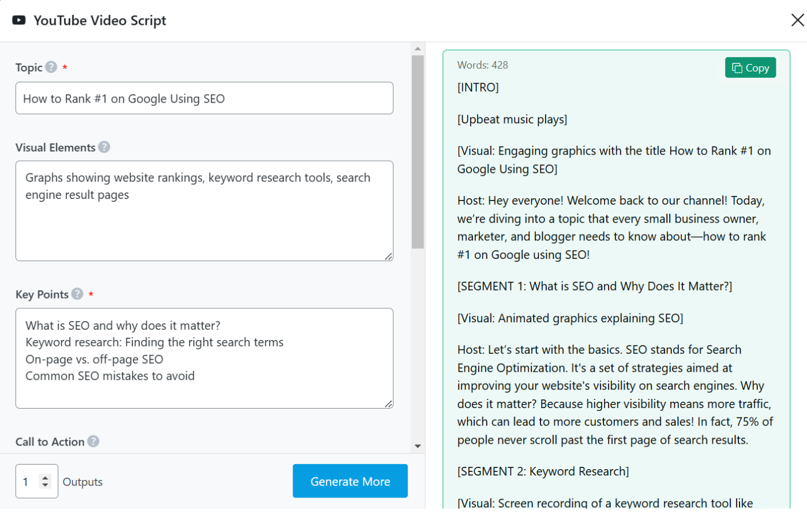Click inside the Topic input field
The width and height of the screenshot is (807, 532).
coord(204,98)
